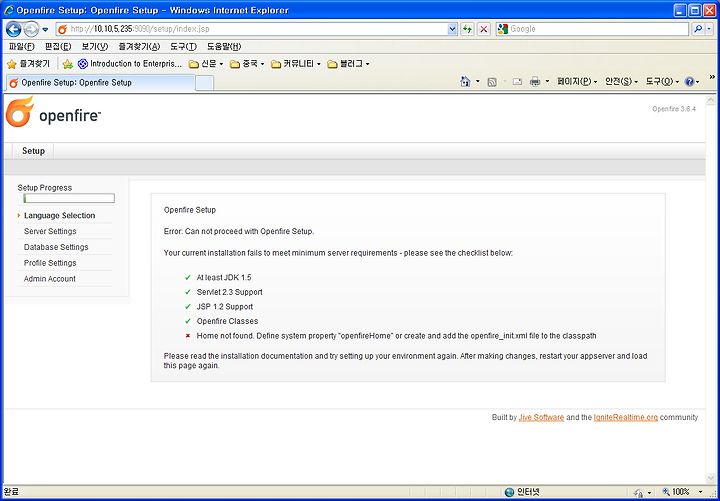
Task: Open the IgniteRealtime.org link
Action: [625, 417]
